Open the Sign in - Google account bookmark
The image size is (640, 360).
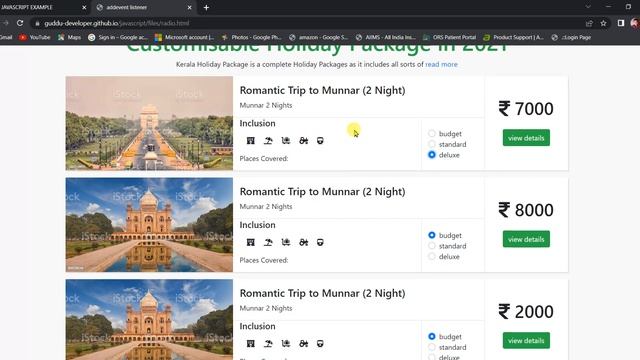click(118, 37)
